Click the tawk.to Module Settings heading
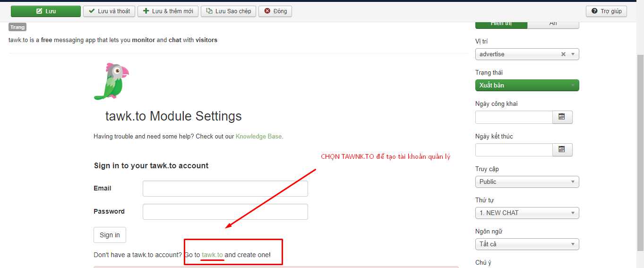This screenshot has width=644, height=268. pos(173,116)
